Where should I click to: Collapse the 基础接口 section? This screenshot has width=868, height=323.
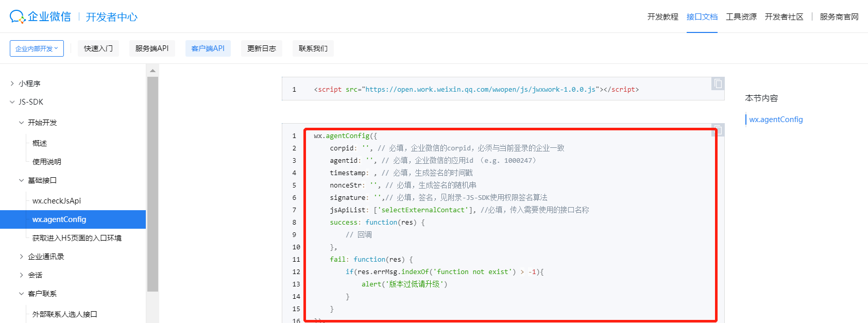click(x=22, y=180)
